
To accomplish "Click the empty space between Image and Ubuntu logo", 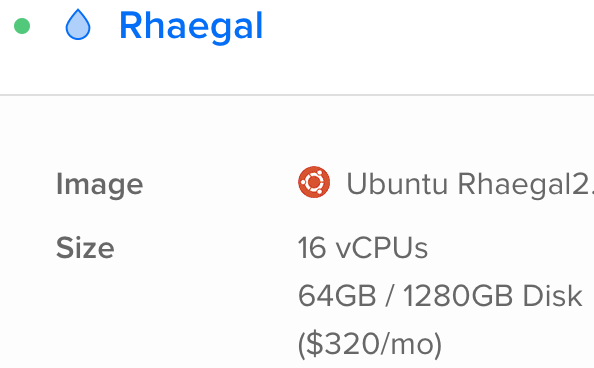I will (x=220, y=184).
